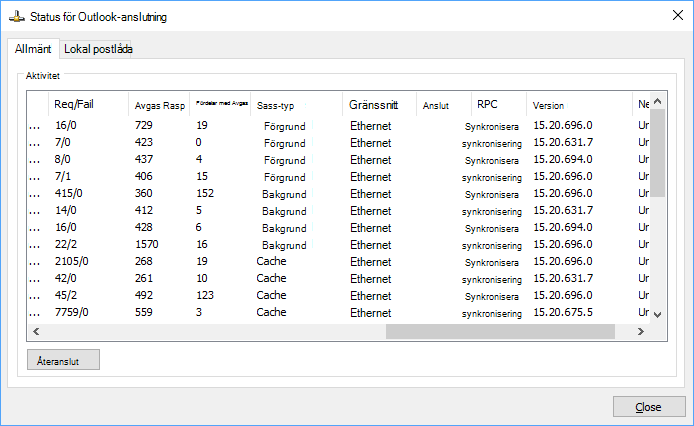Select the row with Req/Fail 8/0

click(339, 159)
